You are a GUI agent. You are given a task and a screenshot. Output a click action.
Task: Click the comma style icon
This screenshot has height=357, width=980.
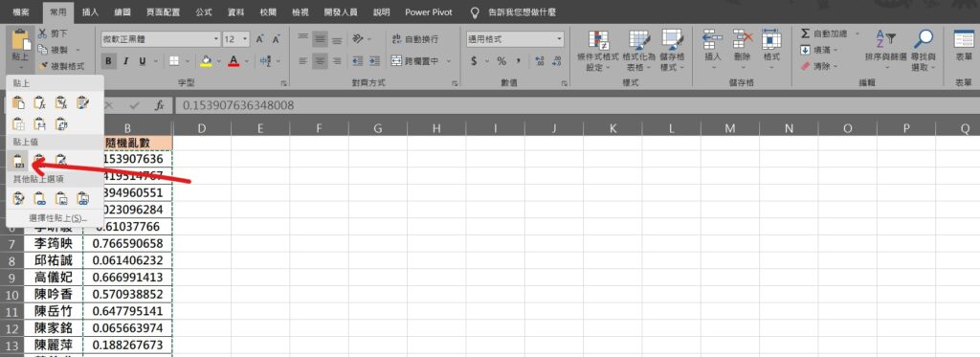(518, 61)
